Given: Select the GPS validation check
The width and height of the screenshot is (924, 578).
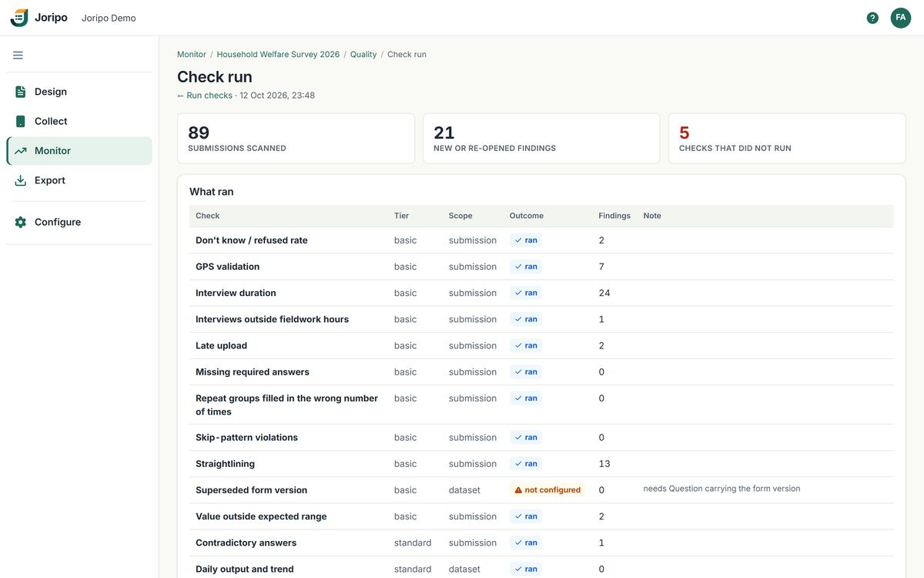Looking at the screenshot, I should point(228,267).
